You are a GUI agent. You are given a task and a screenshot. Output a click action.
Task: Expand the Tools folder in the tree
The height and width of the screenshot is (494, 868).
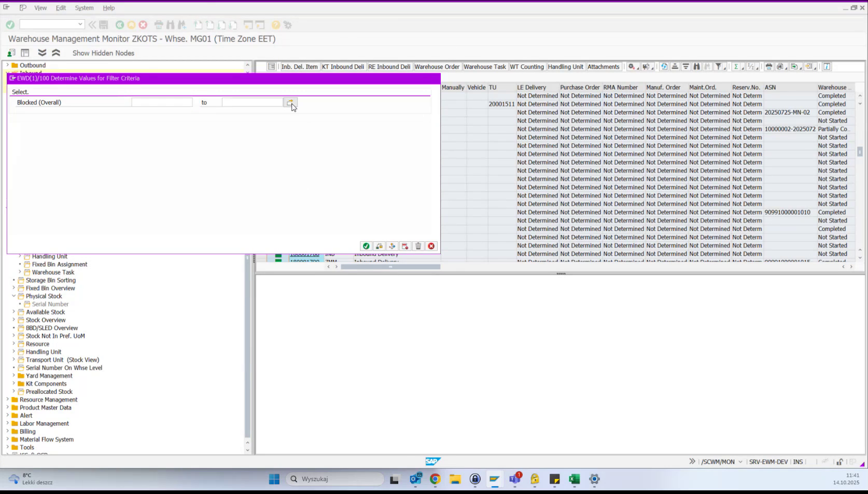pos(7,447)
